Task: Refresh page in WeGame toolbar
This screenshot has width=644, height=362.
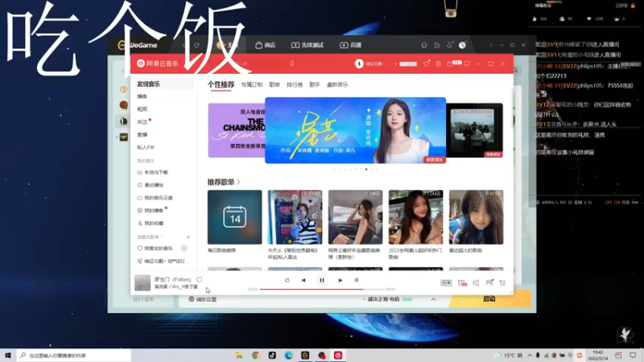Action: [x=196, y=45]
